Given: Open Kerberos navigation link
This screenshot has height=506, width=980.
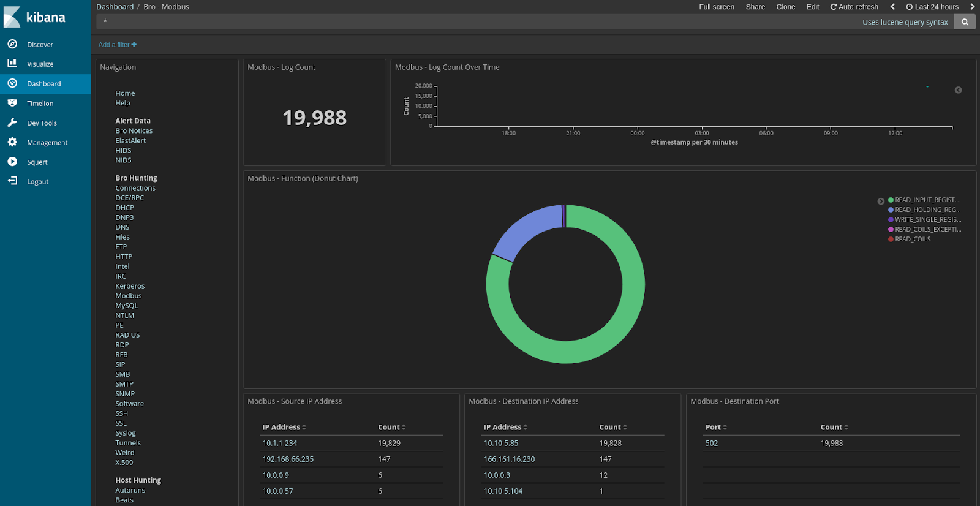Looking at the screenshot, I should point(130,286).
